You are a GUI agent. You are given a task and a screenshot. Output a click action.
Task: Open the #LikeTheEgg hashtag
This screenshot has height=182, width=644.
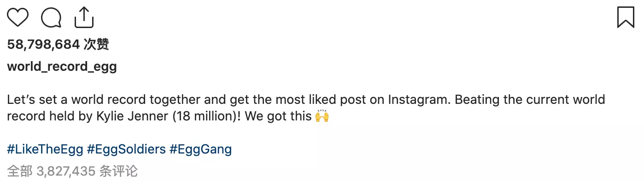[45, 149]
